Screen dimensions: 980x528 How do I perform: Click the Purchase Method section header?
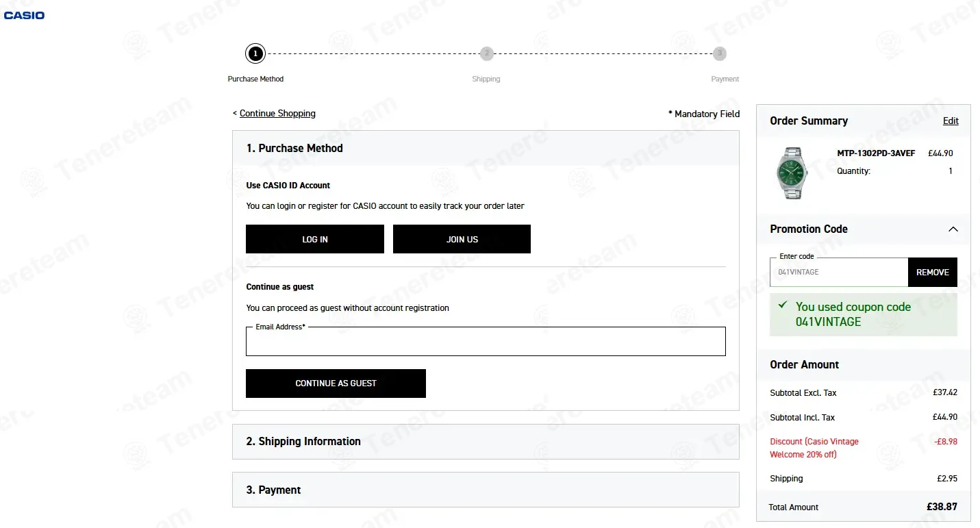click(x=486, y=148)
